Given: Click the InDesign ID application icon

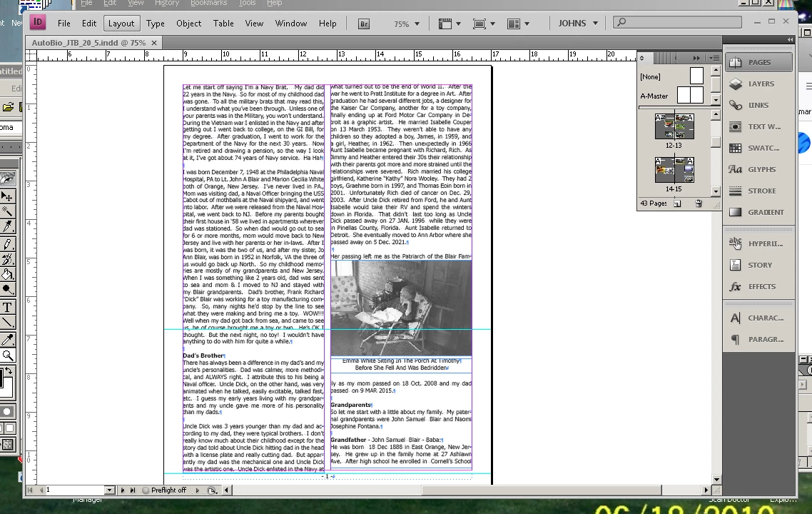Looking at the screenshot, I should [x=38, y=22].
